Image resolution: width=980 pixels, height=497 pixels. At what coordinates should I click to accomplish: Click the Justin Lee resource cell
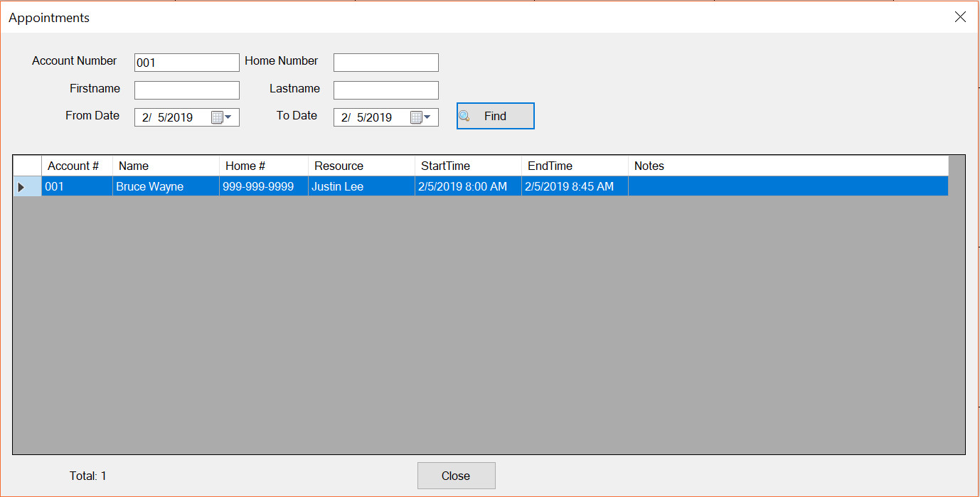click(x=361, y=186)
